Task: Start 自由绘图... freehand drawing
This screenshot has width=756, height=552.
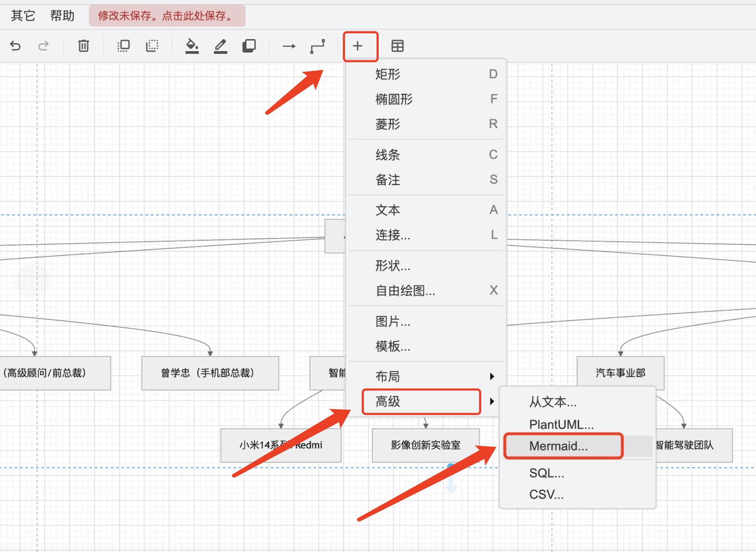Action: (x=426, y=291)
